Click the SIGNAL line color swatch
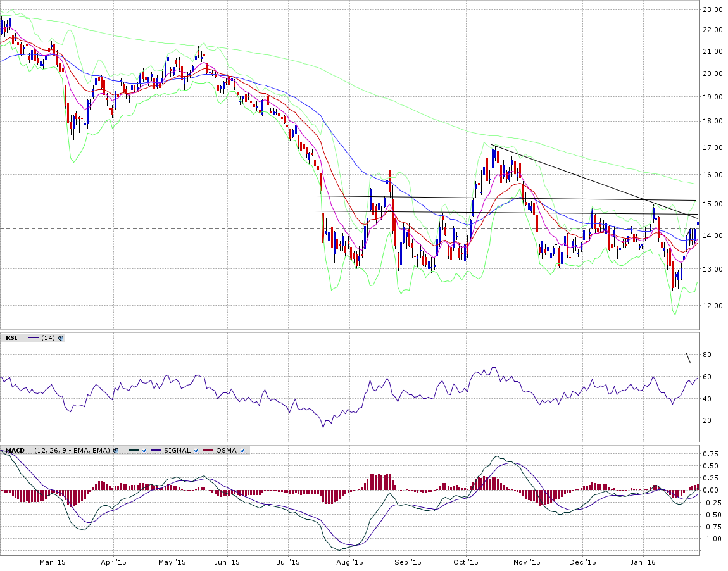 point(156,450)
